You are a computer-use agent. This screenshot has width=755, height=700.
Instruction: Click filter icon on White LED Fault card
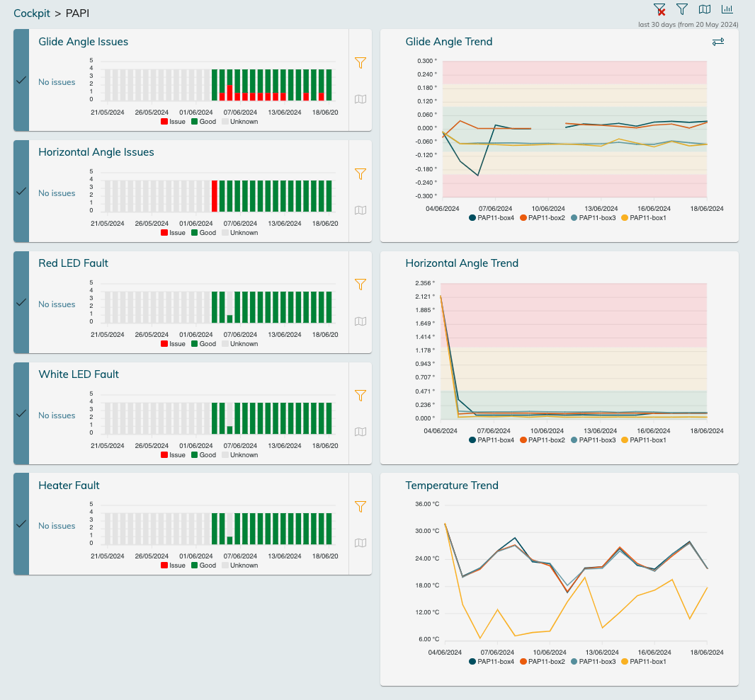click(x=361, y=396)
